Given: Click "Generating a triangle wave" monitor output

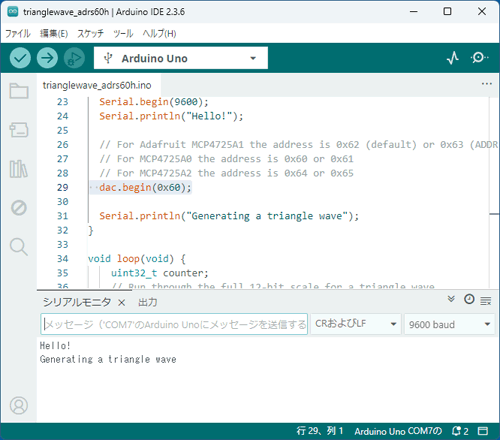Looking at the screenshot, I should (108, 359).
